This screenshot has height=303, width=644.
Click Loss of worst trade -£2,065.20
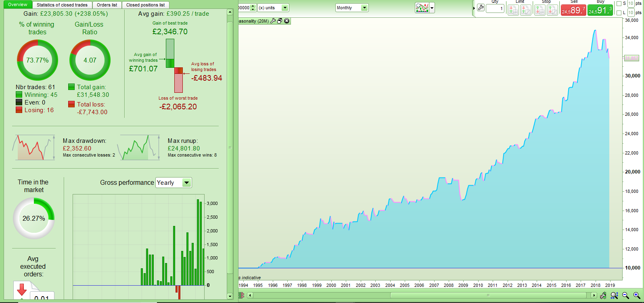pos(178,107)
